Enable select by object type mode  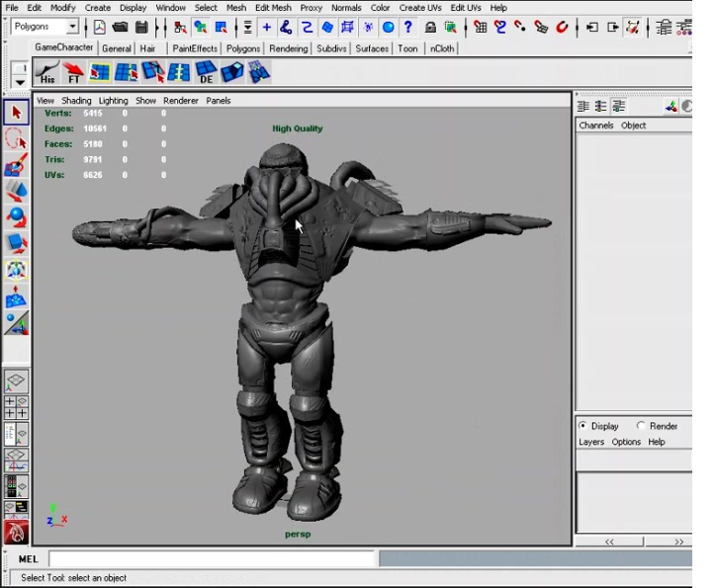pyautogui.click(x=201, y=28)
